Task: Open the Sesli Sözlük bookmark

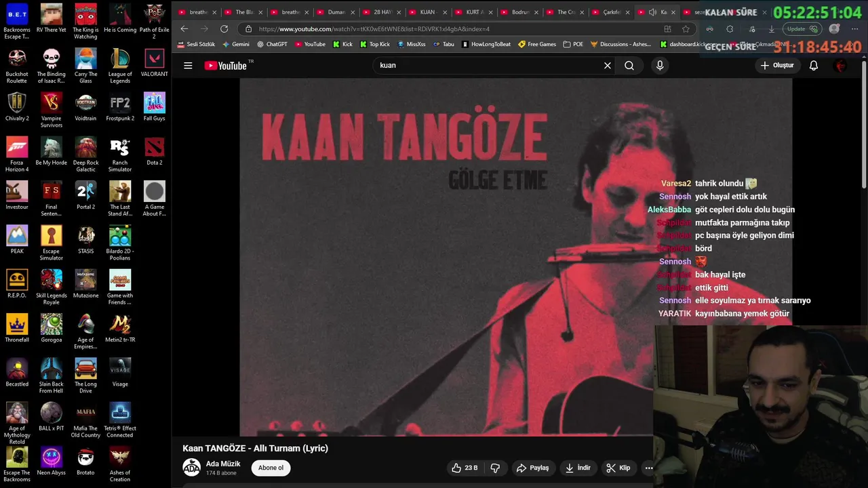Action: click(x=196, y=44)
